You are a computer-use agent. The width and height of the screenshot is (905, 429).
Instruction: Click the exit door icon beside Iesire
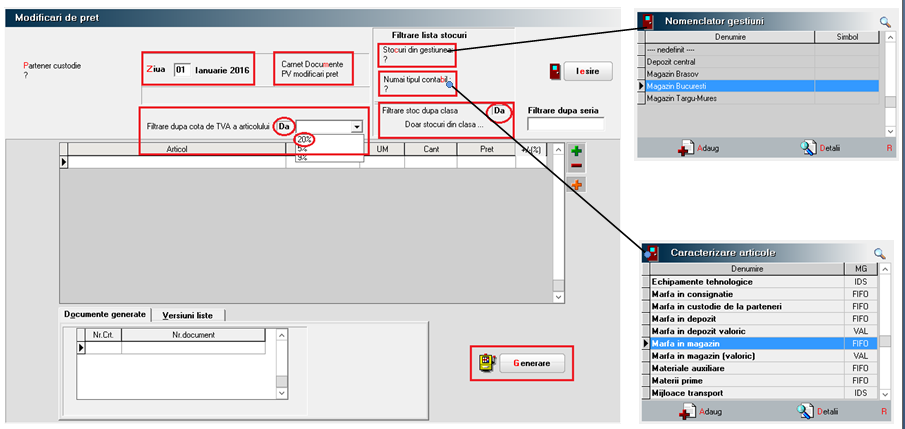click(554, 72)
